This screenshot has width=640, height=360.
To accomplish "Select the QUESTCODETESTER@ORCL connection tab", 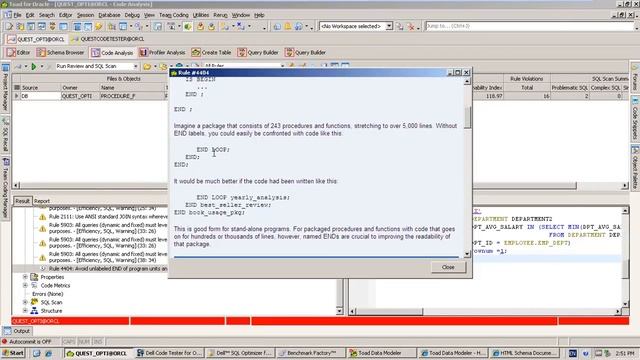I will 108,39.
